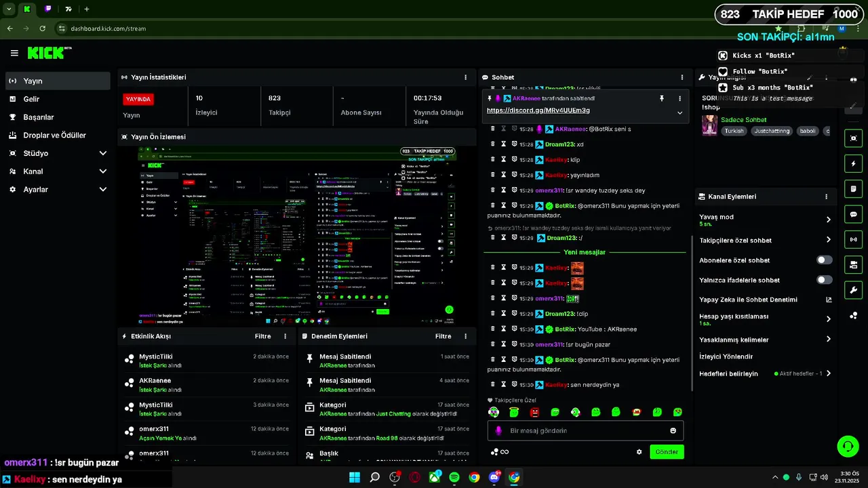Open Kanal Eylemleri three-dot menu

coord(826,197)
